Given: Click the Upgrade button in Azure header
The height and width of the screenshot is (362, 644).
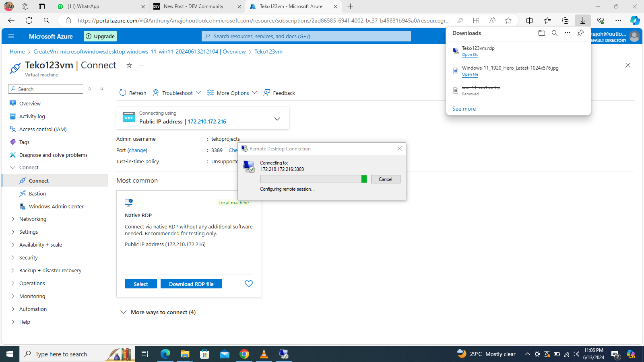Looking at the screenshot, I should (x=100, y=36).
